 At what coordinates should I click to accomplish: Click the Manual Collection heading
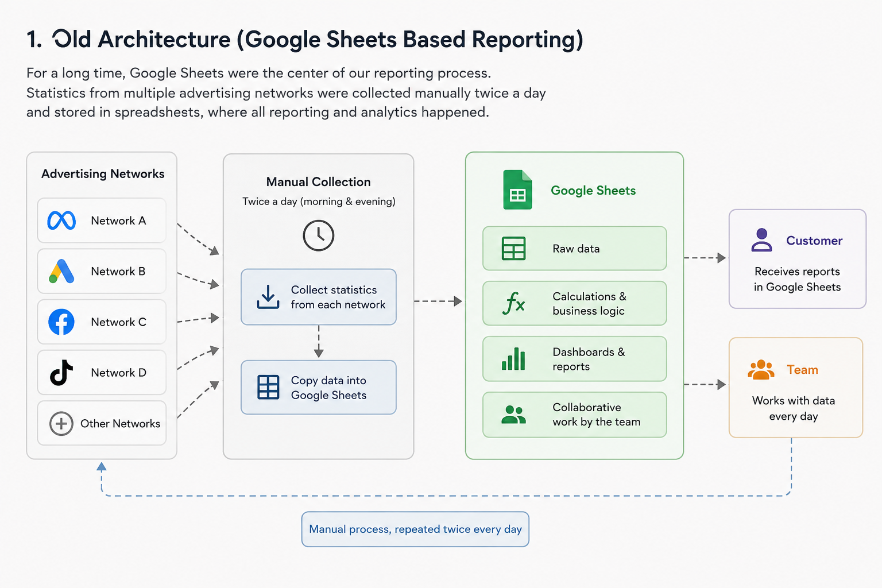319,182
